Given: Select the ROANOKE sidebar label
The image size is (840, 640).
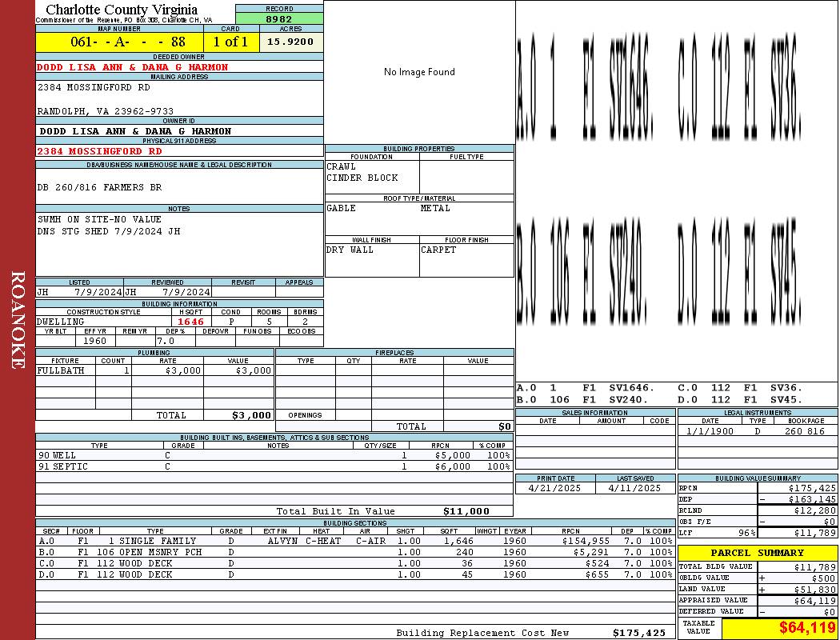Looking at the screenshot, I should point(18,320).
